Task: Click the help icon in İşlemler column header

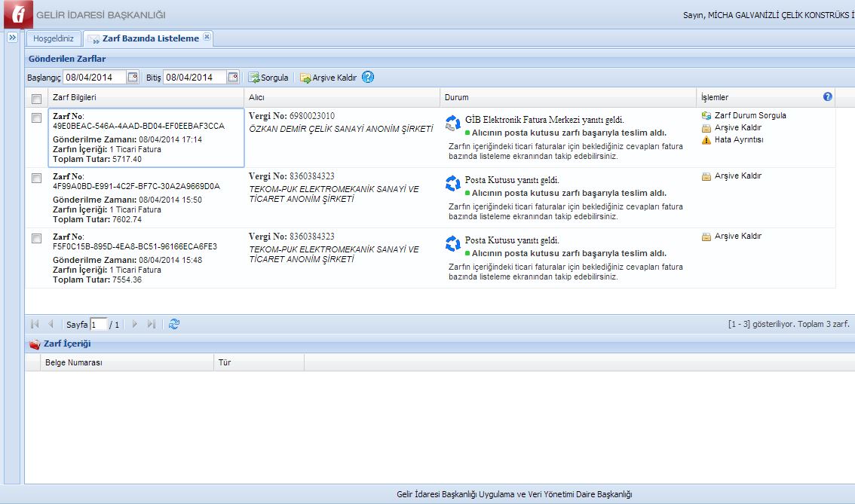Action: tap(827, 97)
